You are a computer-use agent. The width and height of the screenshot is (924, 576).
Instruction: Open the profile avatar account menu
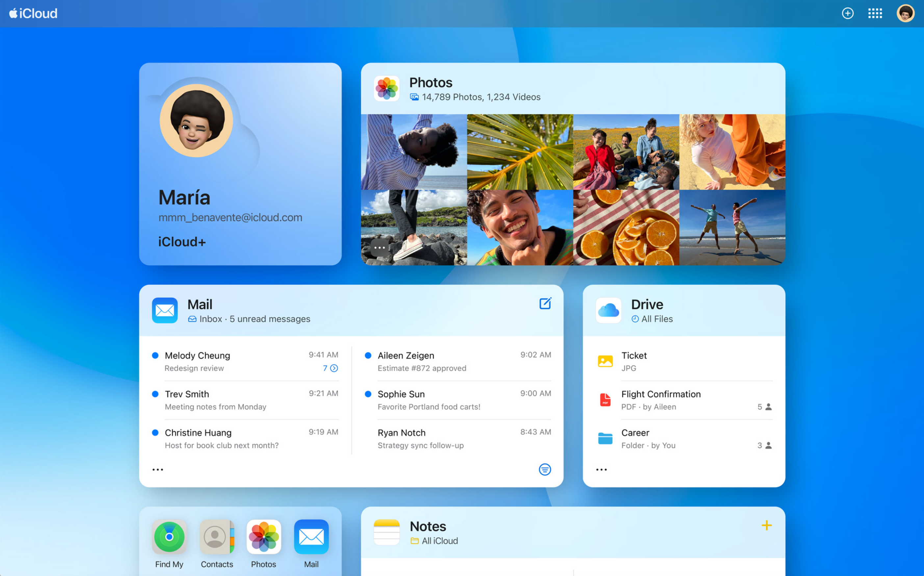point(905,13)
